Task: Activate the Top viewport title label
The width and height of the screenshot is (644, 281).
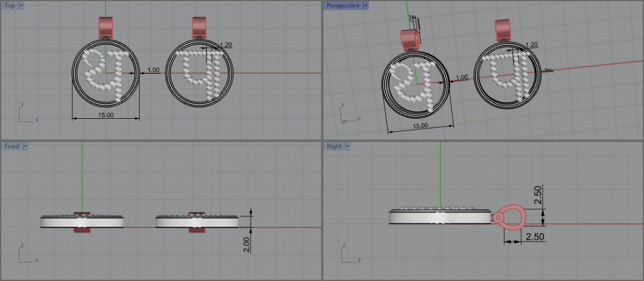Action: [10, 5]
